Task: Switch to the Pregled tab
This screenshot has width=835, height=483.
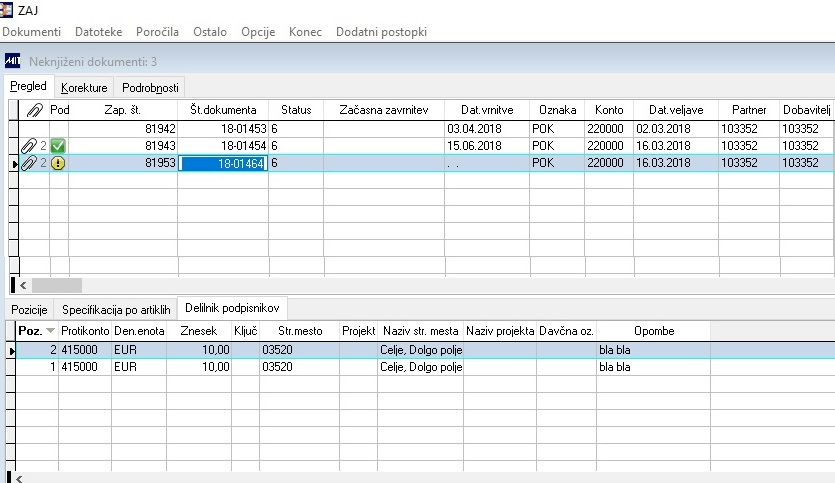Action: click(29, 86)
